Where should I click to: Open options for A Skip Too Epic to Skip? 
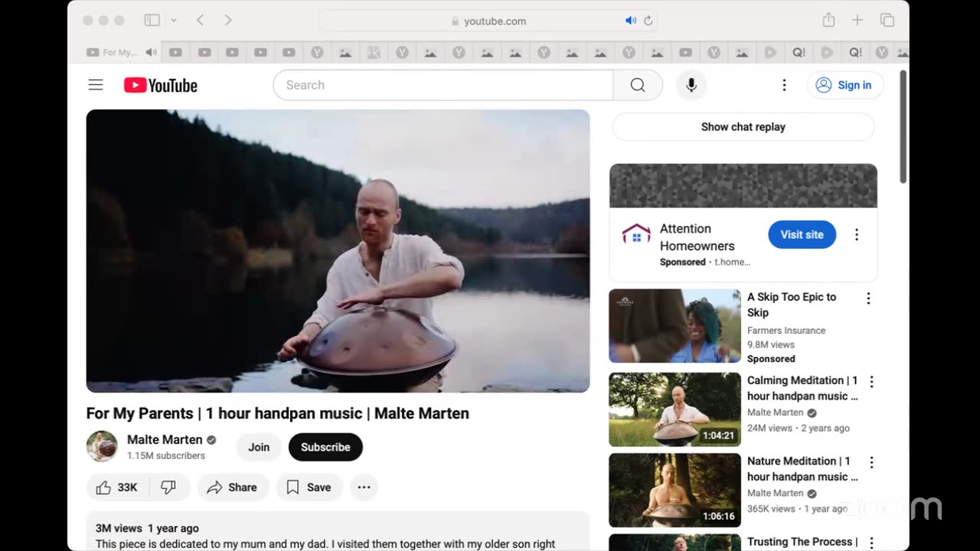(868, 298)
